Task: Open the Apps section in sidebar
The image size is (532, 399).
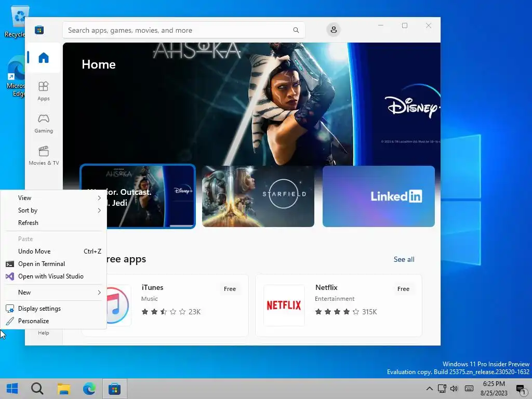Action: [x=44, y=91]
